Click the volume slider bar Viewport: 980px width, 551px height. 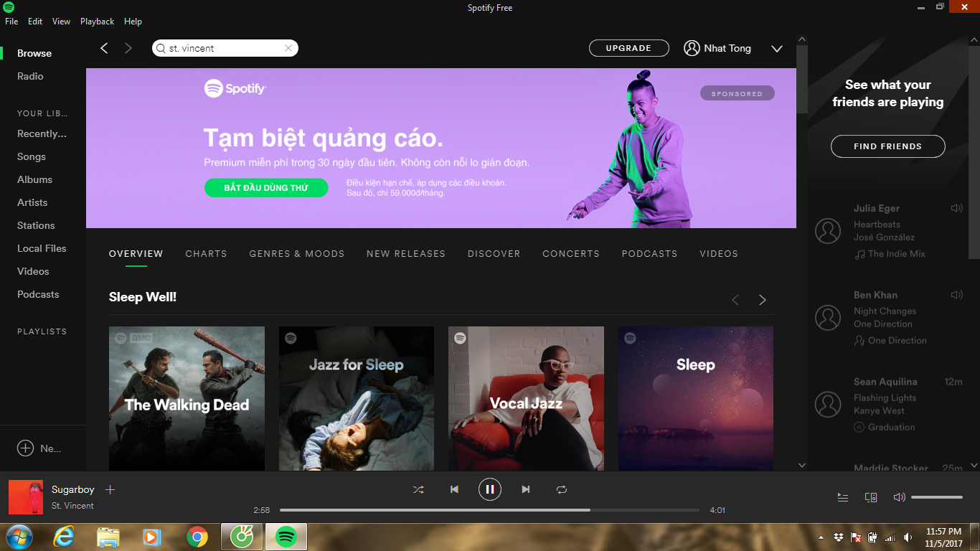[x=937, y=497]
